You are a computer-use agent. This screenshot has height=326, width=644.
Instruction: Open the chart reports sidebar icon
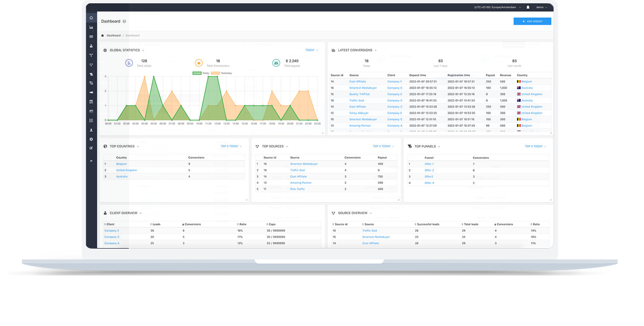click(91, 27)
